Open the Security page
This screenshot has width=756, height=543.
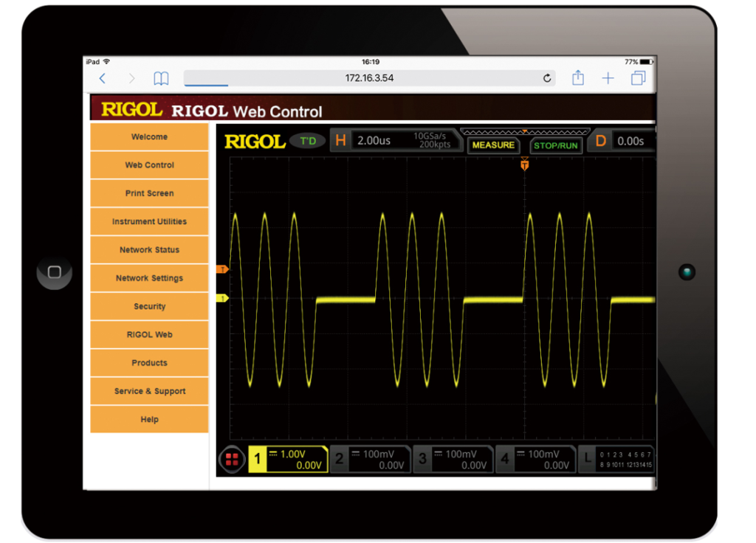point(149,306)
